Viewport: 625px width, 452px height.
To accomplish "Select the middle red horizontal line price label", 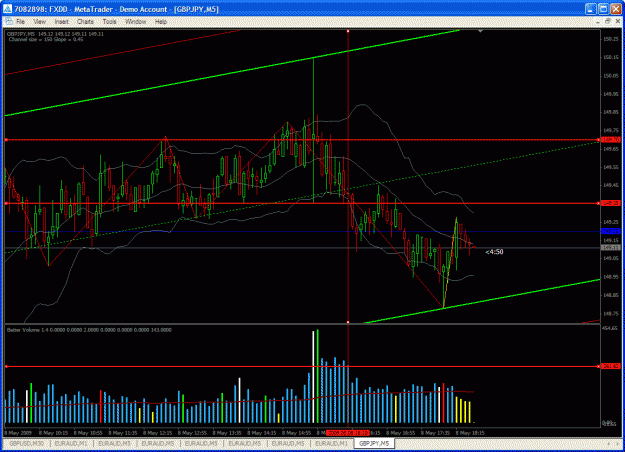I will point(611,203).
